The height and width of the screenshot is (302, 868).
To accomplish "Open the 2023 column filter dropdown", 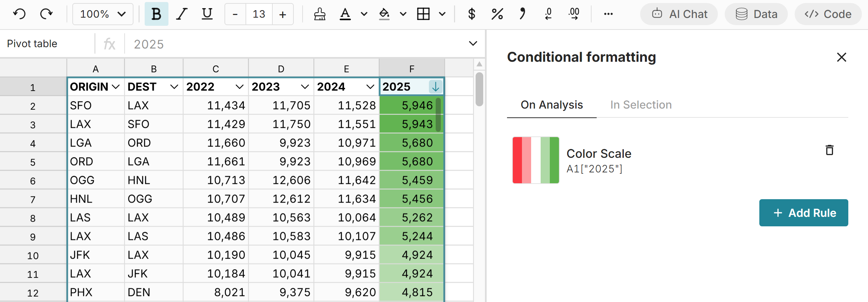I will tap(305, 87).
